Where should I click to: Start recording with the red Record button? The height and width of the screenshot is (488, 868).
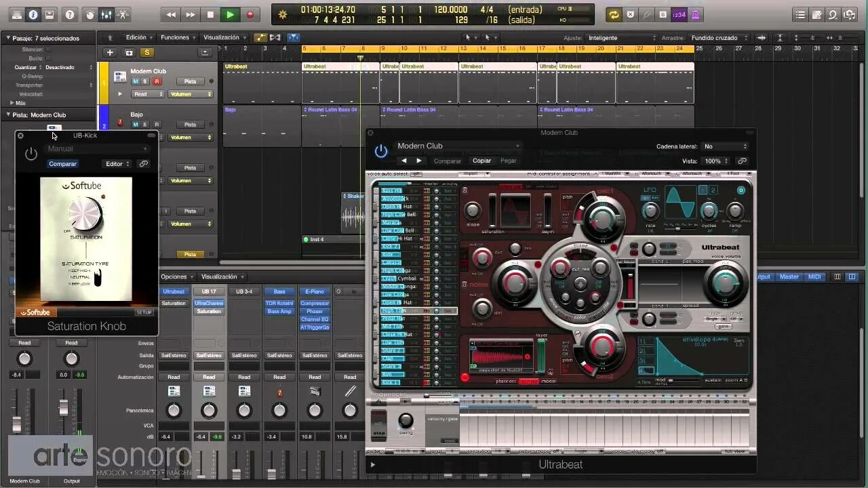[250, 14]
